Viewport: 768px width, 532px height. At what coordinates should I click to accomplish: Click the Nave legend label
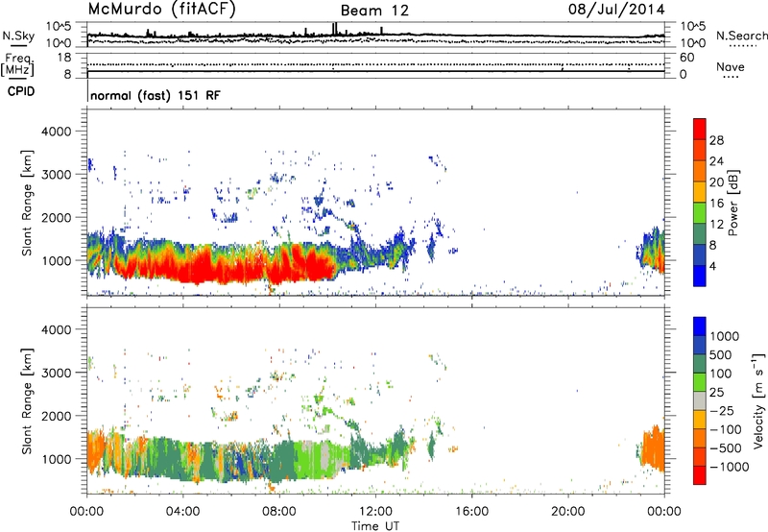pyautogui.click(x=731, y=67)
